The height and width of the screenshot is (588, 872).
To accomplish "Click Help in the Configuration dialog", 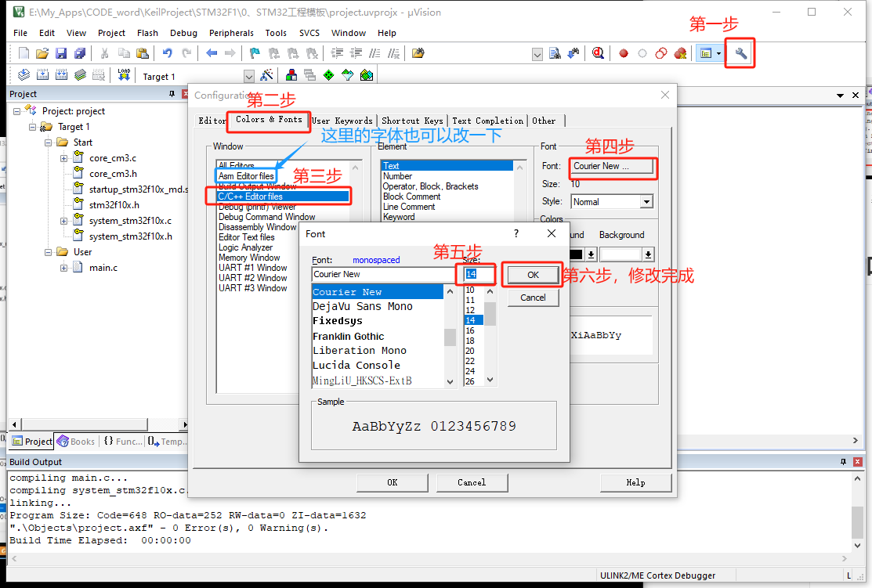I will coord(635,482).
